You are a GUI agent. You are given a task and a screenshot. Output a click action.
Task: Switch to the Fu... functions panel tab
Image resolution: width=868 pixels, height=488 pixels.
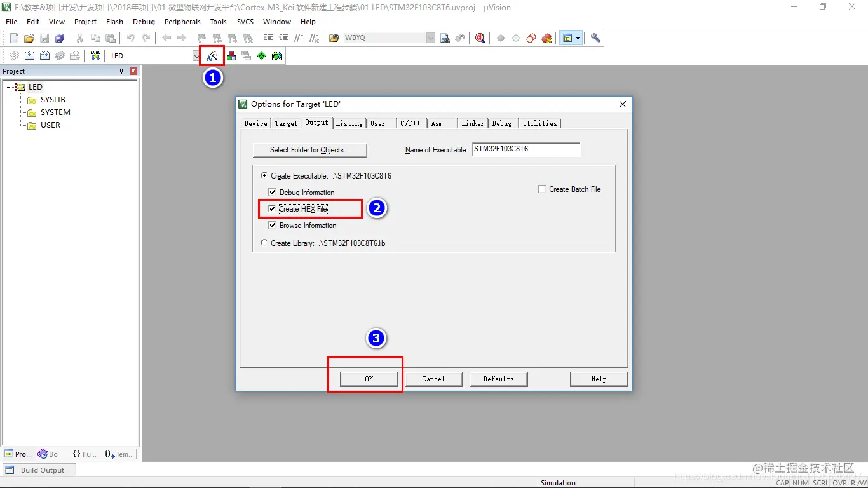click(x=85, y=454)
